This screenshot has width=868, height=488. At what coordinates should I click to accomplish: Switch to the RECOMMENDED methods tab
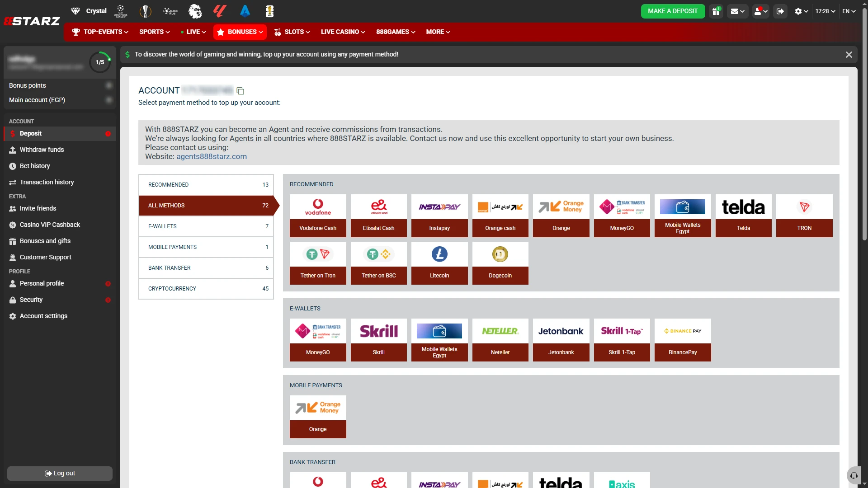[206, 185]
